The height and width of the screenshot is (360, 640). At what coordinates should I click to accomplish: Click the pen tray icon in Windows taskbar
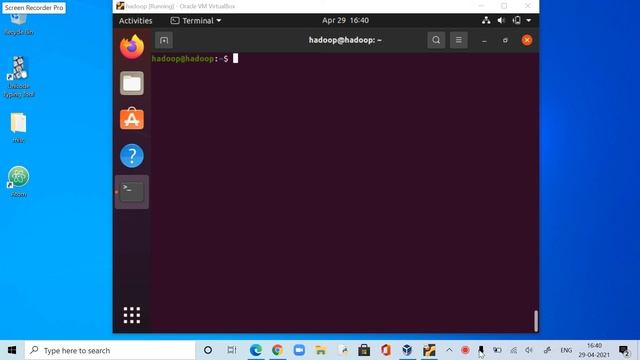tap(547, 350)
